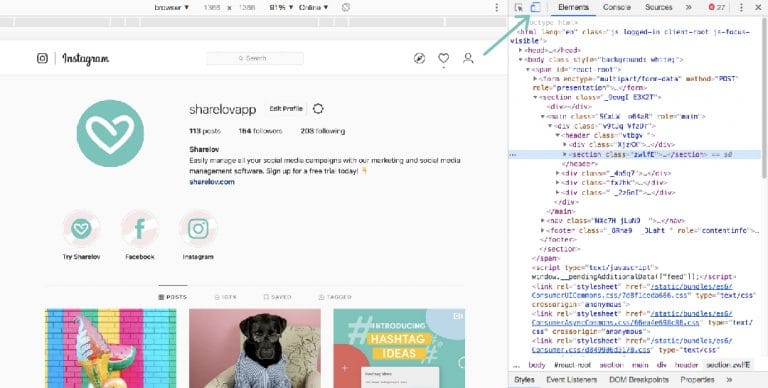The image size is (768, 388).
Task: Expand the footer element node
Action: coord(543,230)
